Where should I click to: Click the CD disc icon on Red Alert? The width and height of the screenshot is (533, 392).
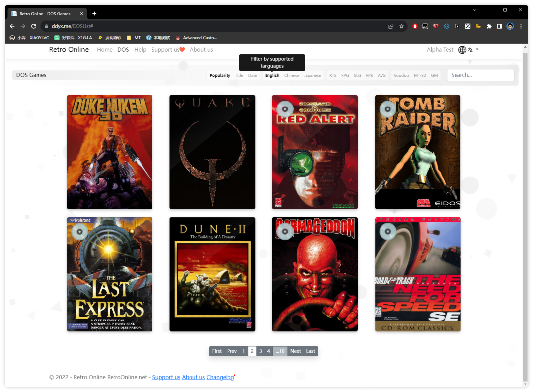[285, 108]
